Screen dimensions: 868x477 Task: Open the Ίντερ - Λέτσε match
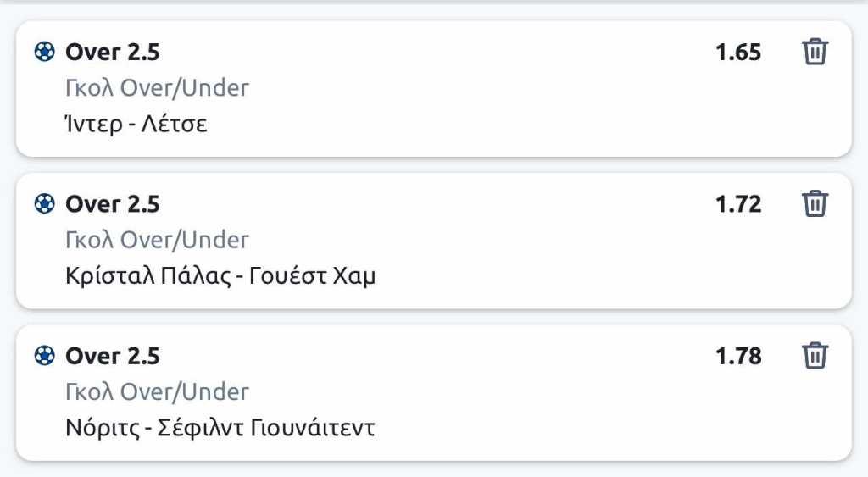136,124
